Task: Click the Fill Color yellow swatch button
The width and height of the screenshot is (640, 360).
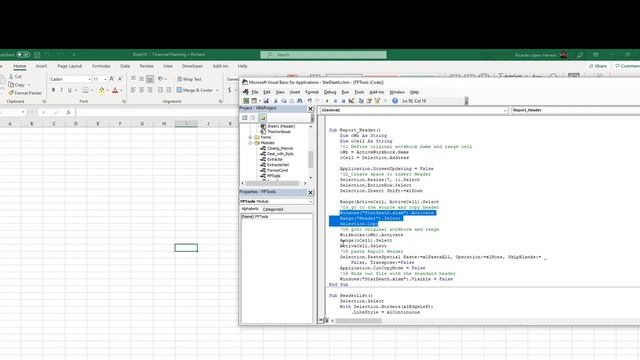Action: [101, 90]
